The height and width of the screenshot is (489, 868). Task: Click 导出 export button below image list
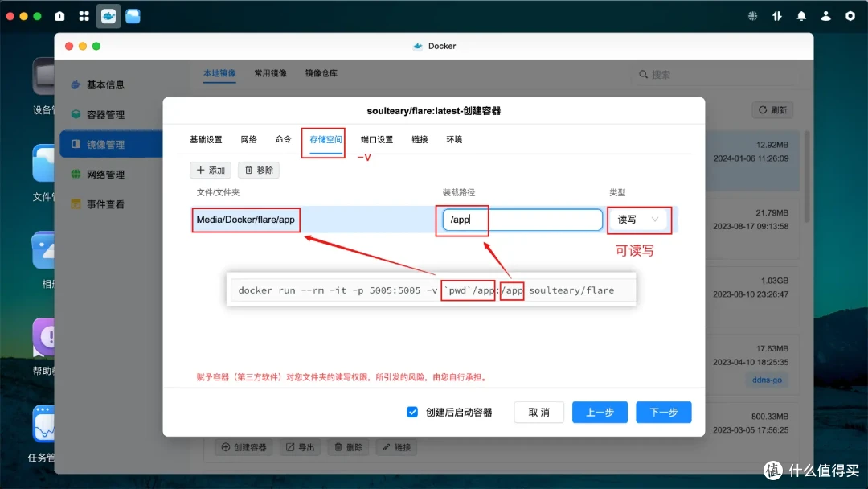tap(300, 447)
